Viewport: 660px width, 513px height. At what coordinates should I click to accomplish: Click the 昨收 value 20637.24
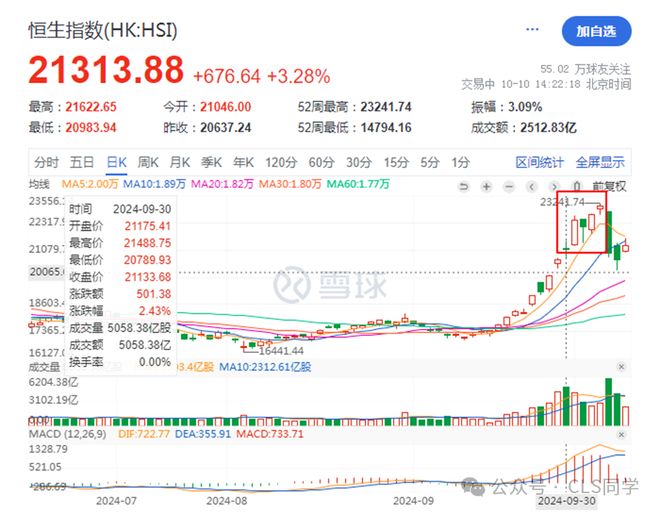coord(226,128)
